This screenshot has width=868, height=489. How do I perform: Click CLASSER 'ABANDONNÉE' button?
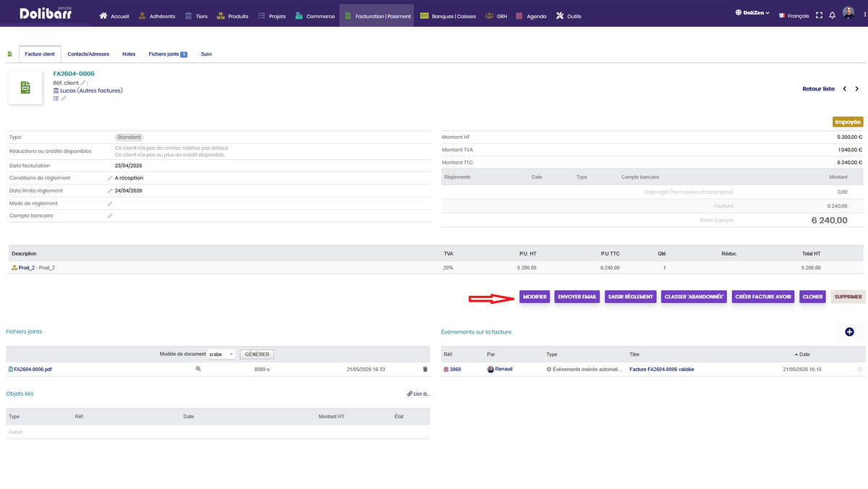click(694, 297)
